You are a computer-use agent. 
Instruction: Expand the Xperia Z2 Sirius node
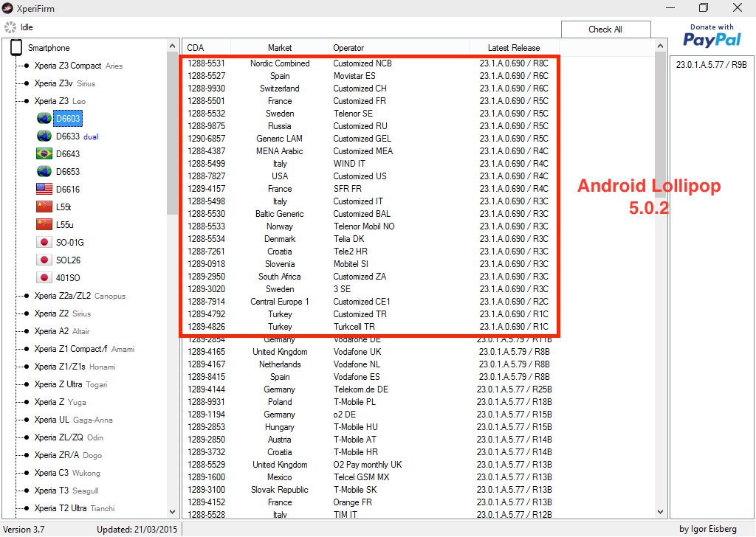point(26,313)
